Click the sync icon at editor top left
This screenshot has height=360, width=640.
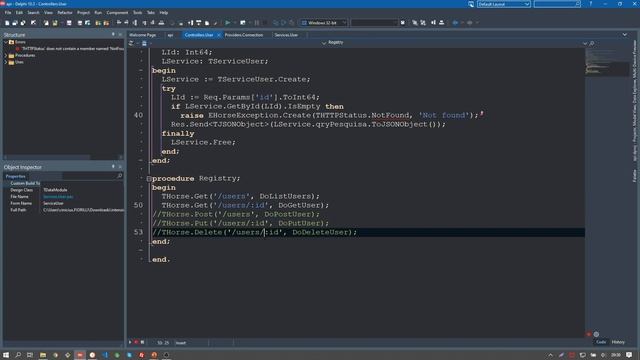pyautogui.click(x=131, y=43)
